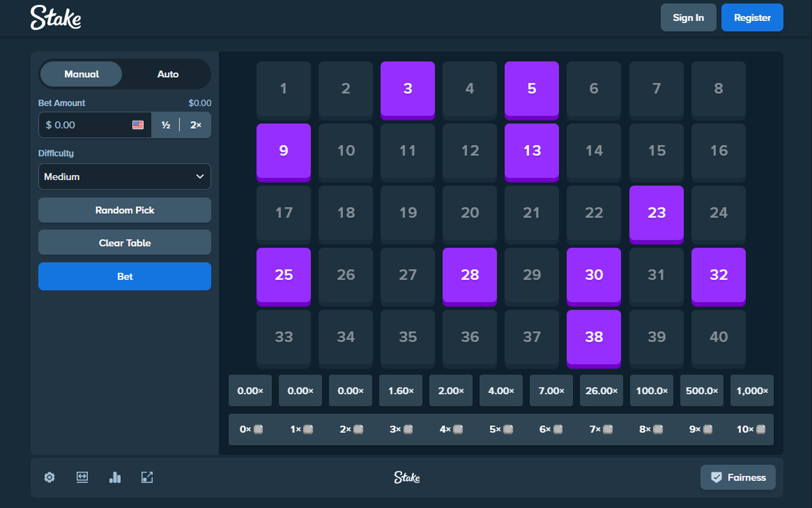Screen dimensions: 812x508
Task: Select keno tile 16
Action: click(x=719, y=152)
